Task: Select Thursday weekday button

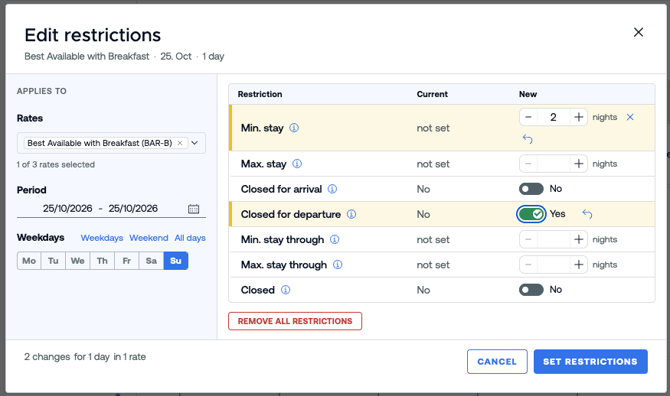Action: pyautogui.click(x=102, y=261)
